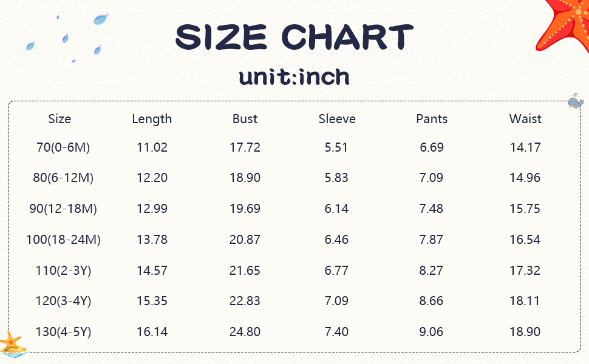
Task: Select the Sleeve column header
Action: click(337, 119)
